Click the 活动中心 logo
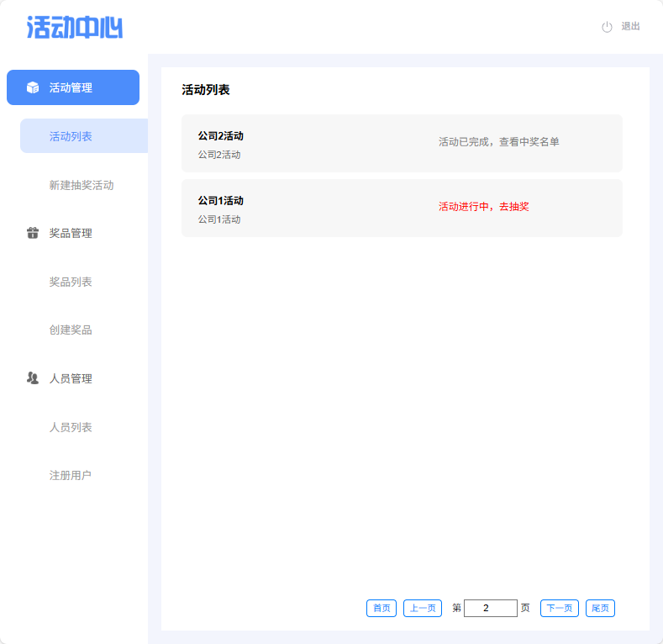 pyautogui.click(x=75, y=28)
